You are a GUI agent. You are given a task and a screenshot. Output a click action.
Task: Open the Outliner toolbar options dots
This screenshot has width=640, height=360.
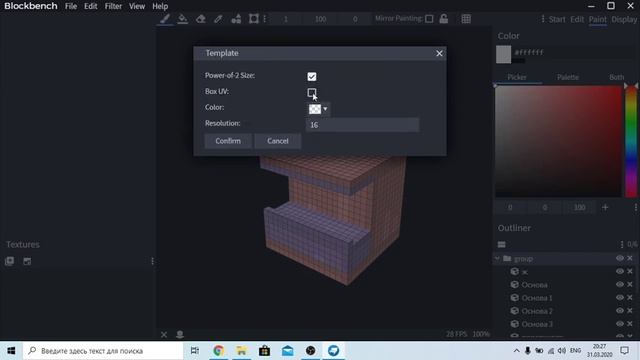coord(622,244)
